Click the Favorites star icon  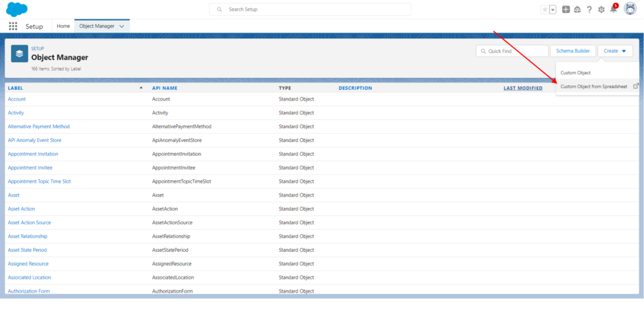pyautogui.click(x=545, y=9)
